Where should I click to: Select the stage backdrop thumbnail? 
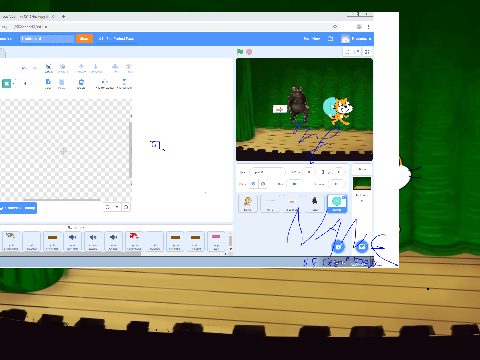point(362,183)
